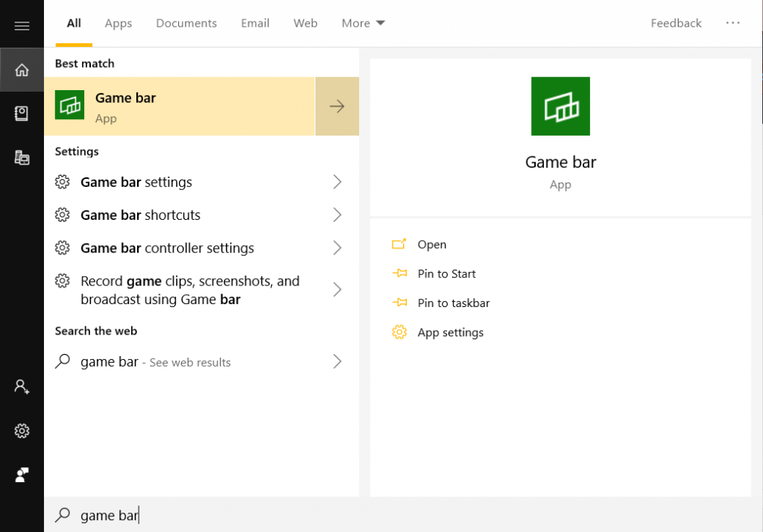Click gear icon beside Record game clips
This screenshot has width=763, height=532.
[63, 281]
